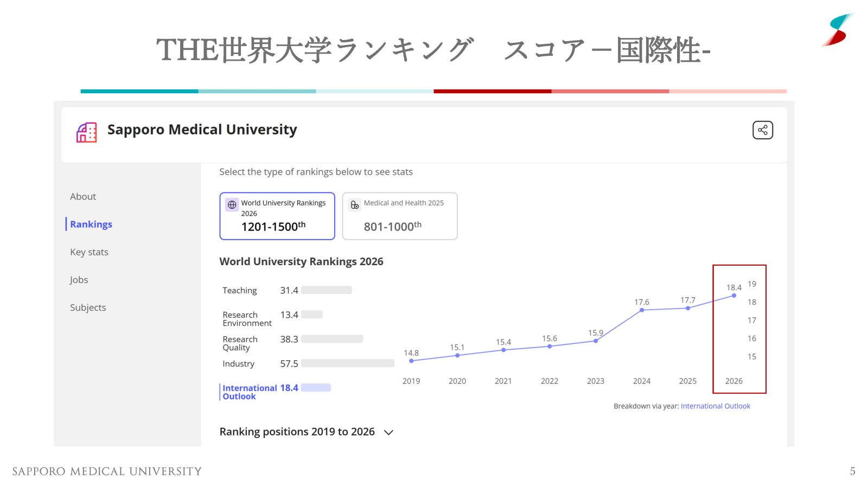
Task: Open the Jobs sidebar item
Action: pyautogui.click(x=79, y=280)
